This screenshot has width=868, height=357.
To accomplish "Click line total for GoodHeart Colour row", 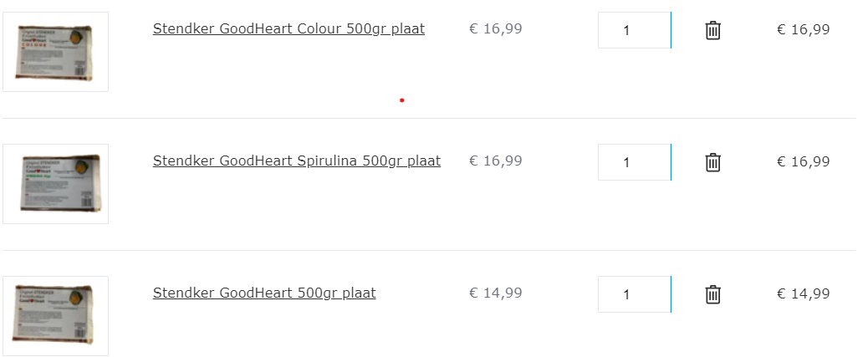I will point(803,30).
